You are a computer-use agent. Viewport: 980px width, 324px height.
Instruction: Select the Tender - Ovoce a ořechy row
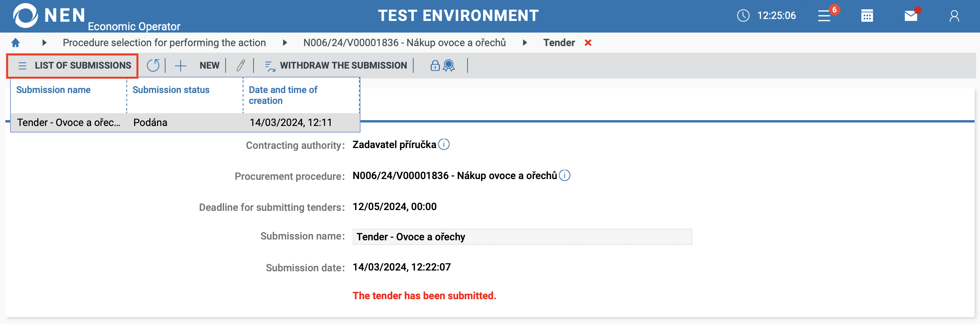[185, 122]
